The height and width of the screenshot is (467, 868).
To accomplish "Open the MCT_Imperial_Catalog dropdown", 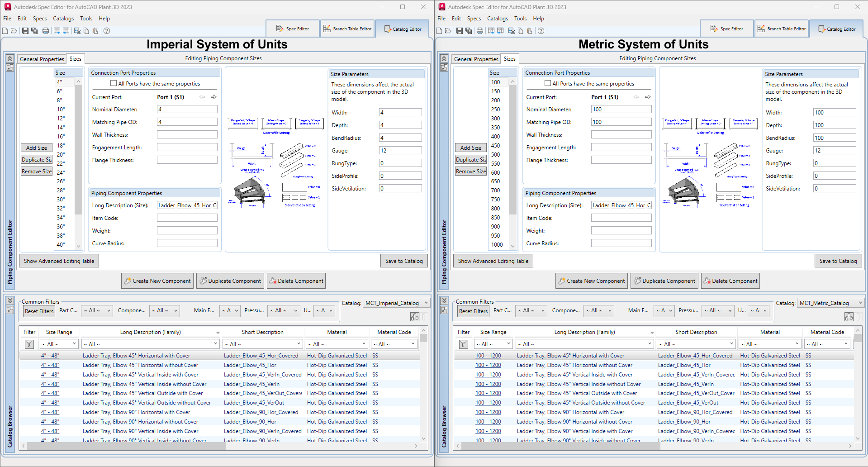I will (x=396, y=303).
